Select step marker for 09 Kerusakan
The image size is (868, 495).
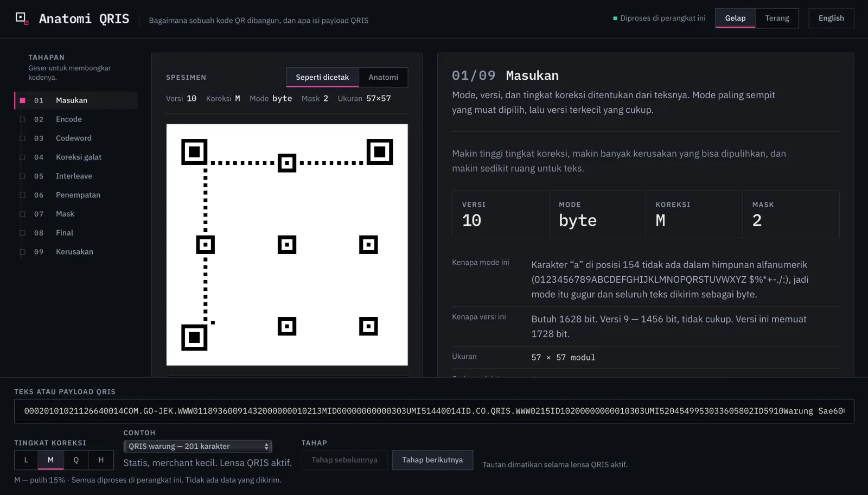(x=23, y=252)
